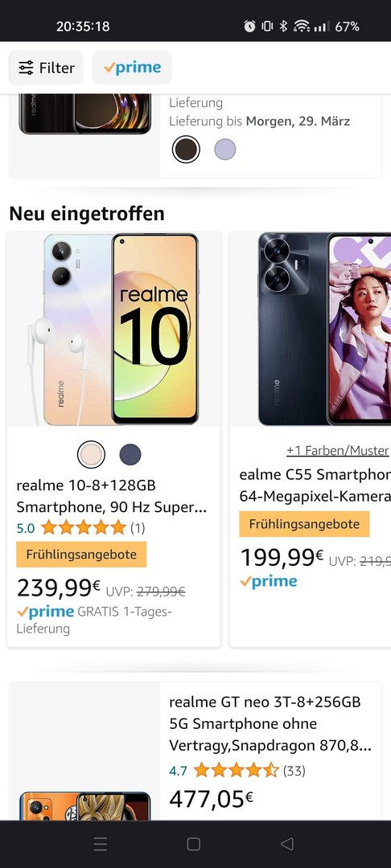Open the Filter options button
This screenshot has width=391, height=868.
(46, 68)
